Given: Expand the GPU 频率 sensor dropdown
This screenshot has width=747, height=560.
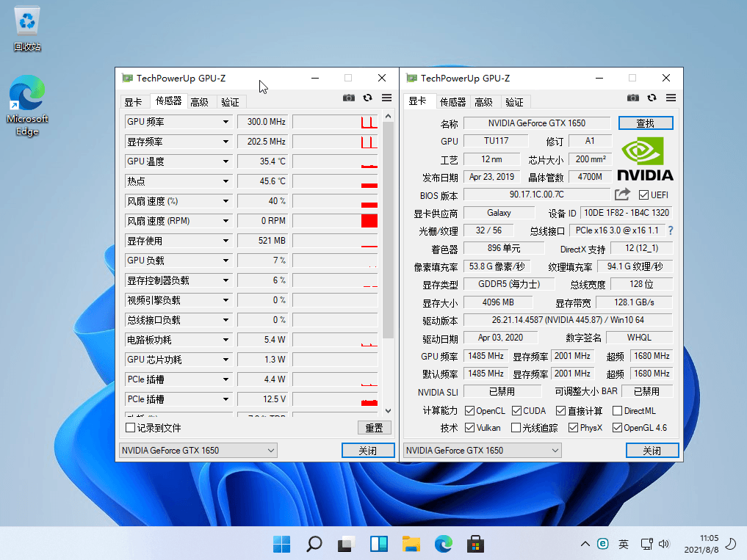Looking at the screenshot, I should [225, 122].
